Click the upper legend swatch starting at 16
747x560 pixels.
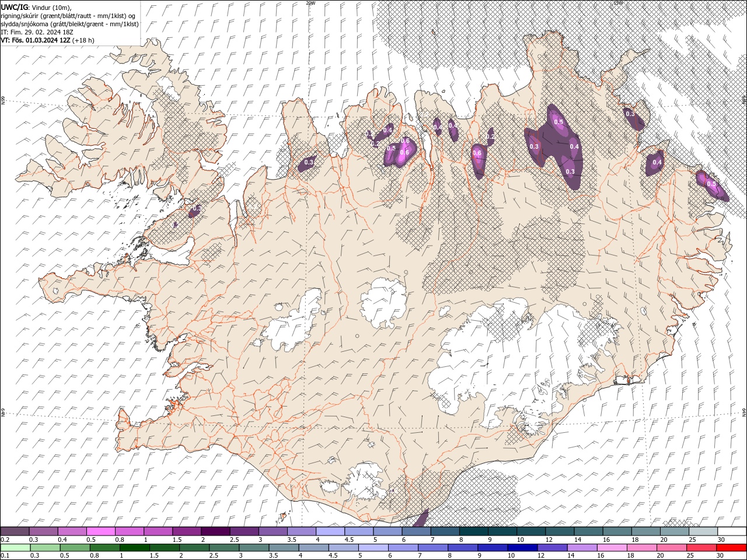point(616,531)
